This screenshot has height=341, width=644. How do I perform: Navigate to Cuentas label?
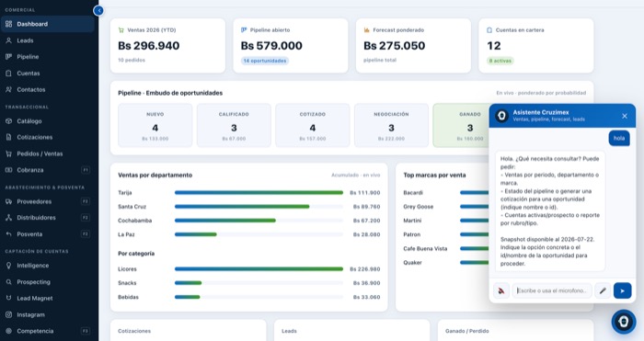29,74
